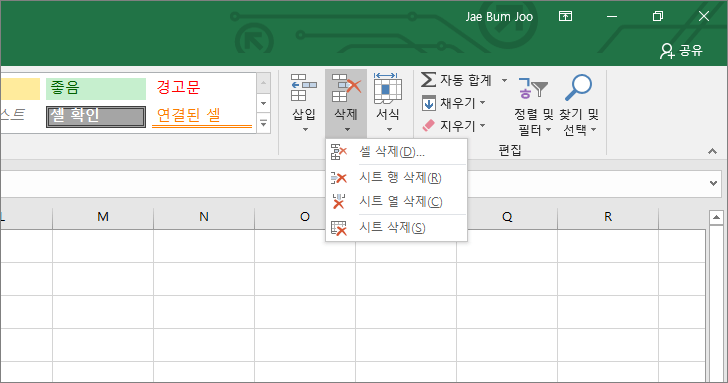The height and width of the screenshot is (383, 728).
Task: Open the 서식 (Format) cells icon
Action: coord(388,88)
